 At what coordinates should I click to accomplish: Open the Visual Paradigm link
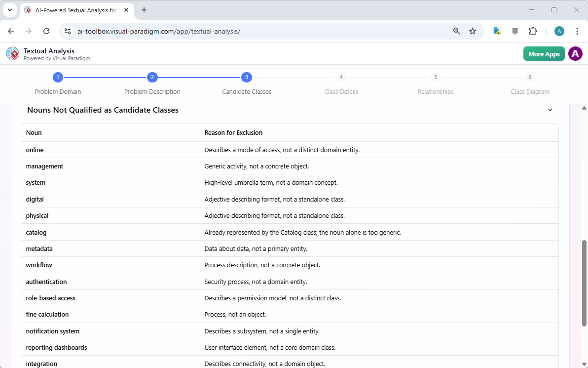[x=71, y=58]
